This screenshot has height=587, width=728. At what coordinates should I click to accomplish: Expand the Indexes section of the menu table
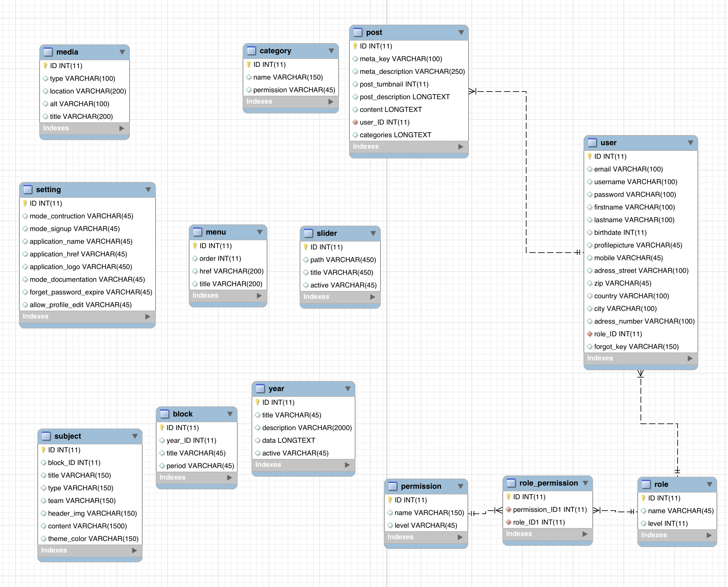259,295
